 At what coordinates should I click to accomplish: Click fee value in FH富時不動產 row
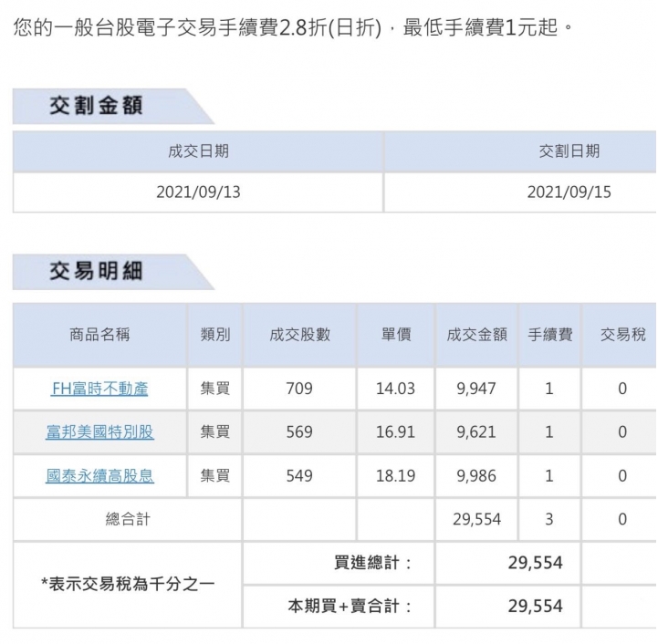pos(549,389)
